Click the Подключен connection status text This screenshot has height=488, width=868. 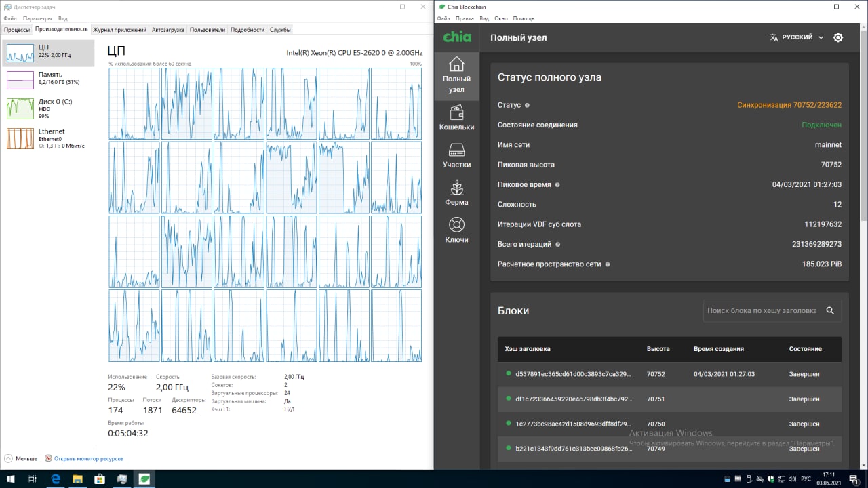(821, 125)
